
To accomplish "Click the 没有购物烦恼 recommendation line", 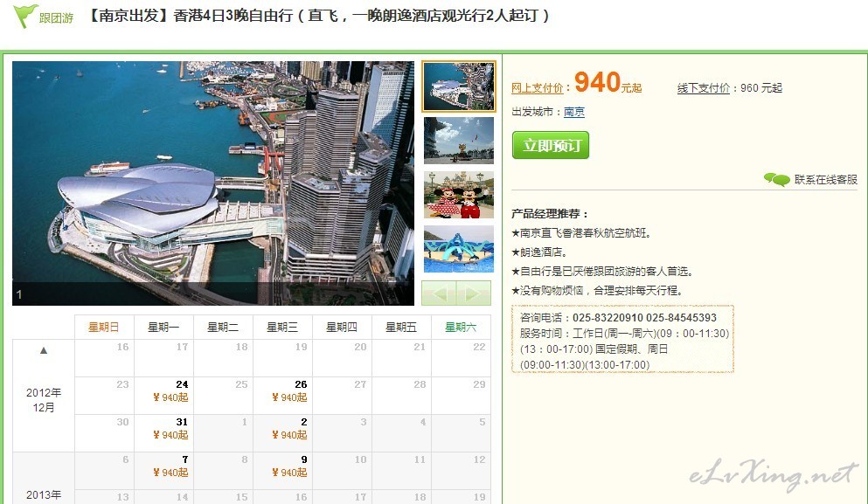I will point(599,291).
